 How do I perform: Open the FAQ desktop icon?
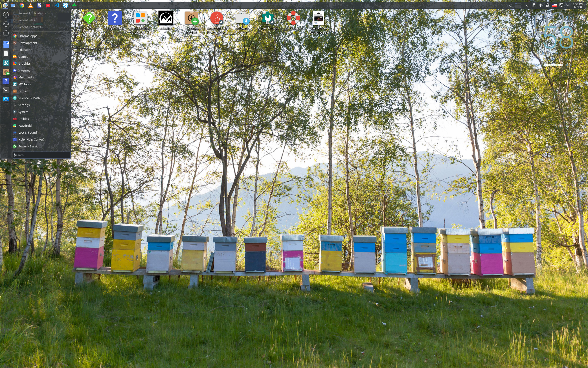point(89,20)
